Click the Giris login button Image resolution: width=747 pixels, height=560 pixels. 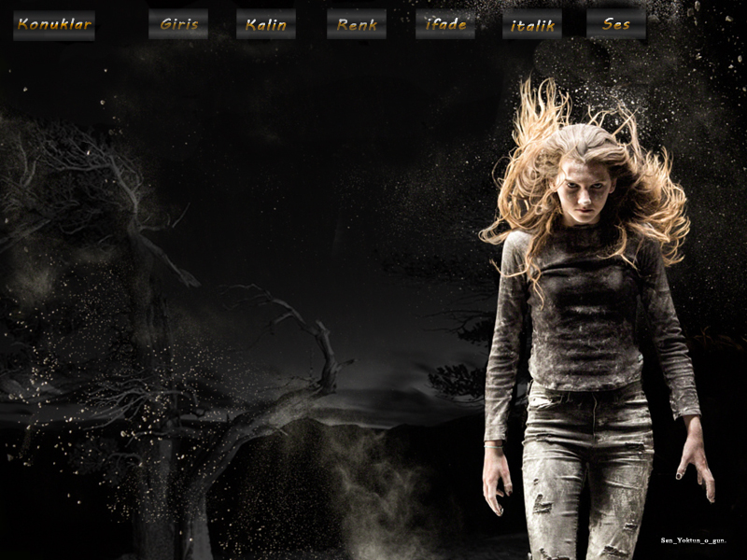pyautogui.click(x=178, y=25)
